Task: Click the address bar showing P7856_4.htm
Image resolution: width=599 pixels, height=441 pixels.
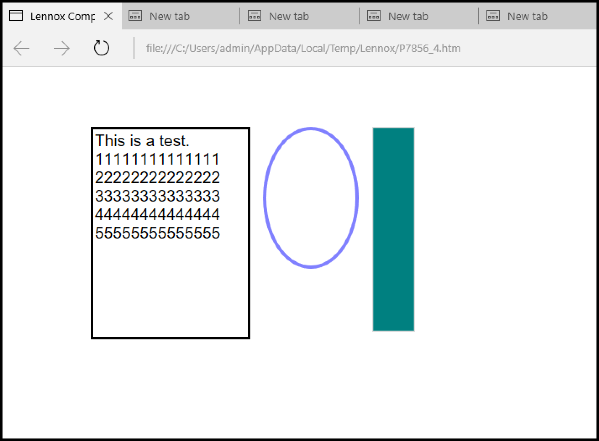Action: point(303,49)
